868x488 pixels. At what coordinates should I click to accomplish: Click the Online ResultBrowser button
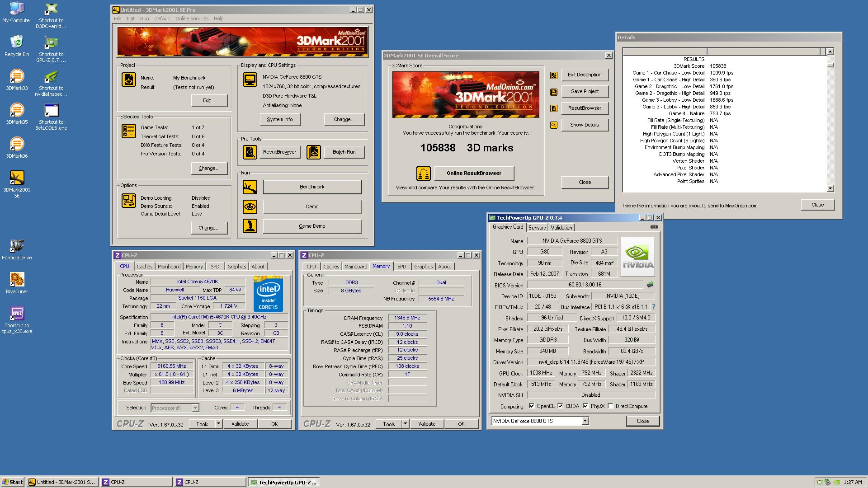click(474, 173)
